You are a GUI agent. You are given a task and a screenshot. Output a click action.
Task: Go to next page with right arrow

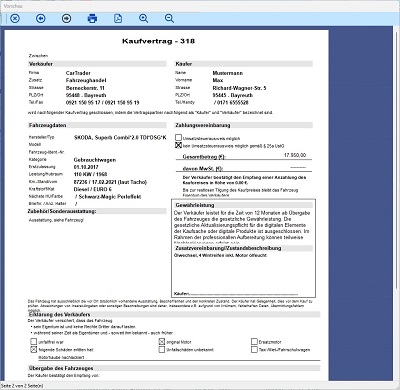67,18
